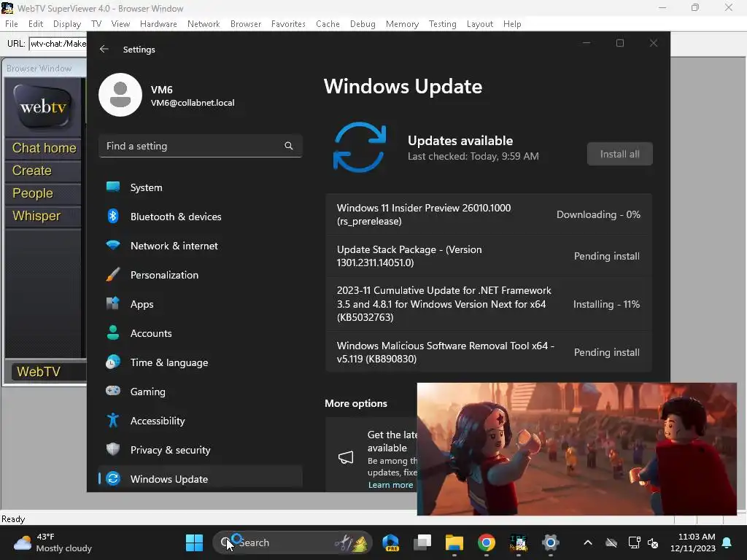Open Google Chrome from taskbar
This screenshot has height=560, width=747.
486,542
